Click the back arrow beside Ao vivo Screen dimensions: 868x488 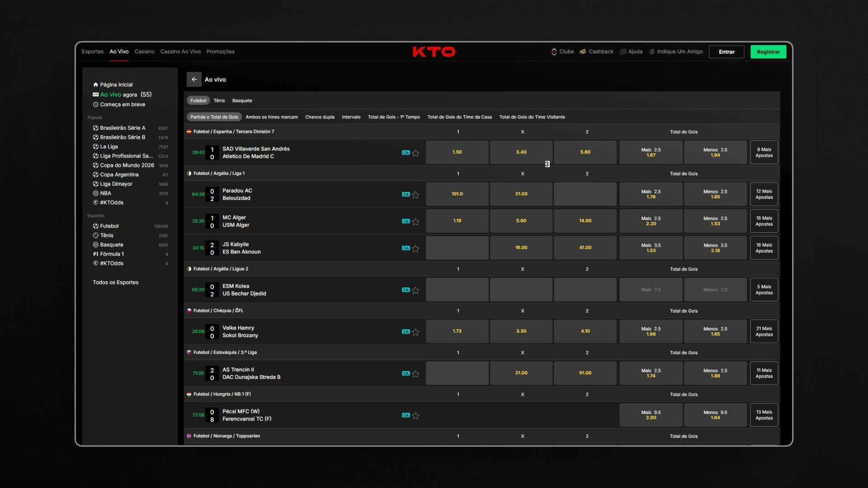194,80
